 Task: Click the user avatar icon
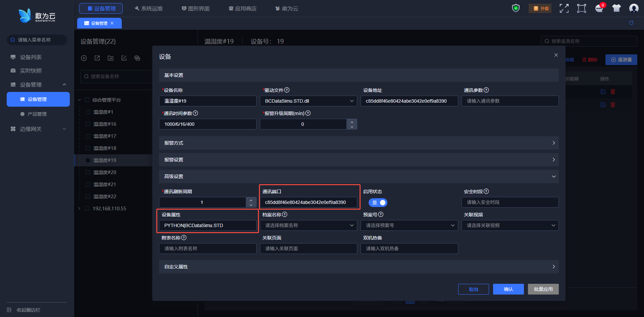tap(634, 8)
